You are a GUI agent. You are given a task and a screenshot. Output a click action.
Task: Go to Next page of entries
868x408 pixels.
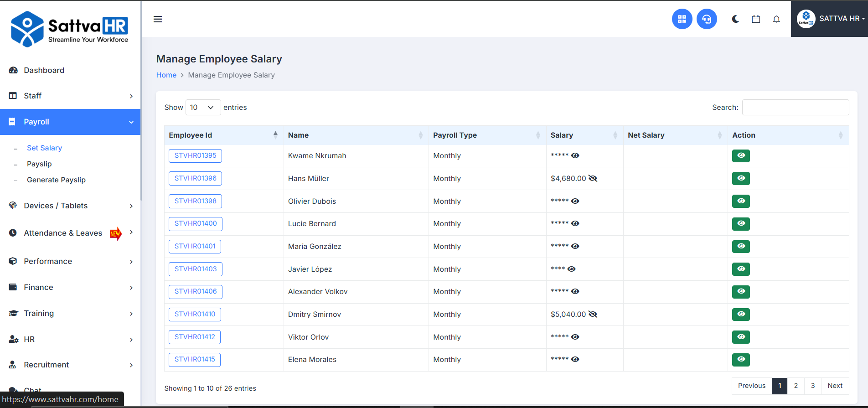click(835, 386)
